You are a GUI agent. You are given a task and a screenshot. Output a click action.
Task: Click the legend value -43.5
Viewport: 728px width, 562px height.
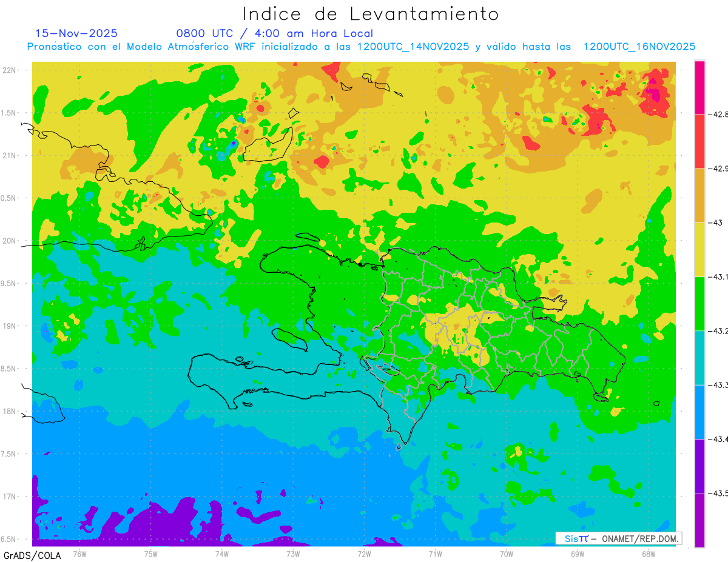click(x=718, y=493)
